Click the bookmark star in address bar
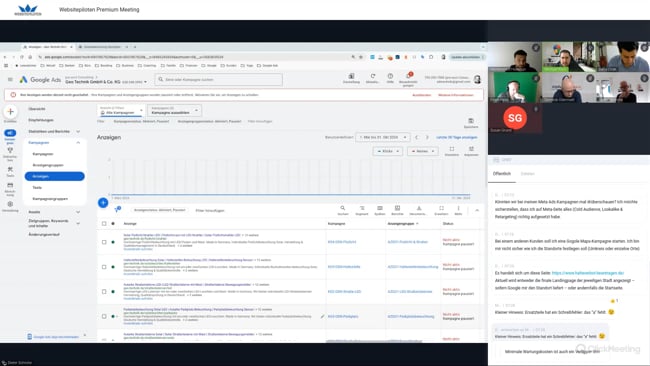The image size is (650, 366). 361,57
